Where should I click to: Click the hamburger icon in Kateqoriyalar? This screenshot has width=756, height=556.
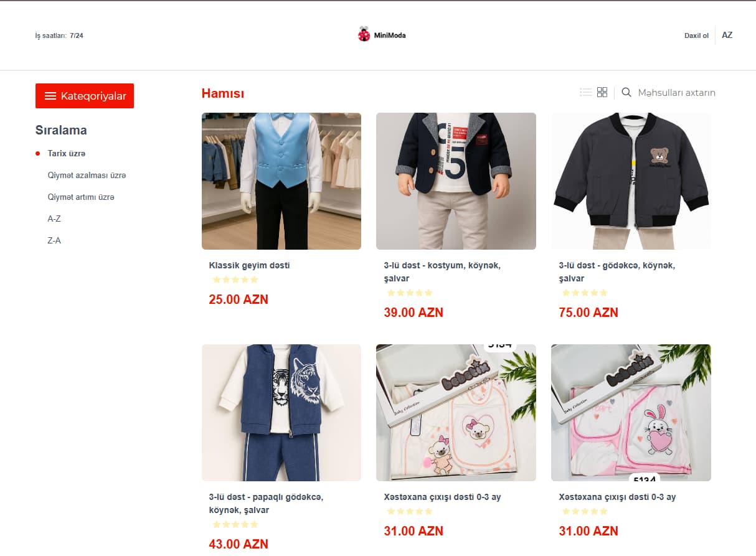(x=50, y=96)
